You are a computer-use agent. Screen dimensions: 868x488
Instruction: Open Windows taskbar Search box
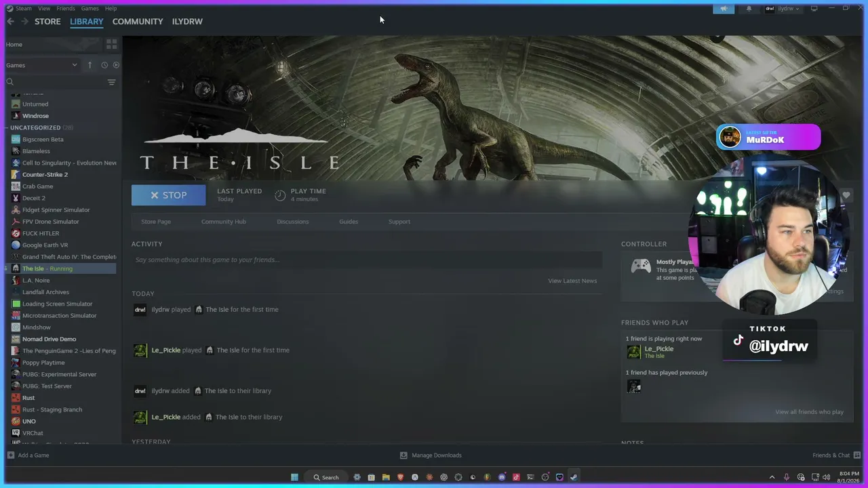coord(325,477)
